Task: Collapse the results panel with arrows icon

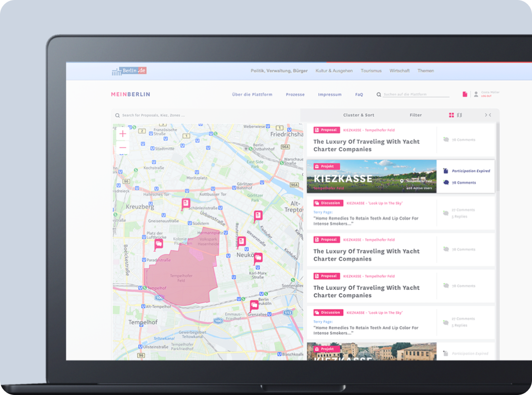Action: pyautogui.click(x=488, y=115)
